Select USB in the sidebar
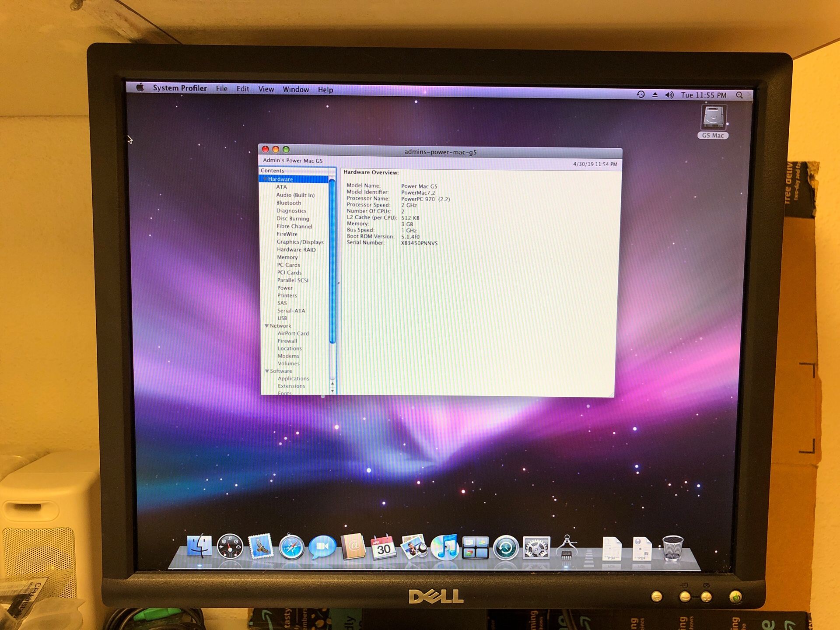 282,318
